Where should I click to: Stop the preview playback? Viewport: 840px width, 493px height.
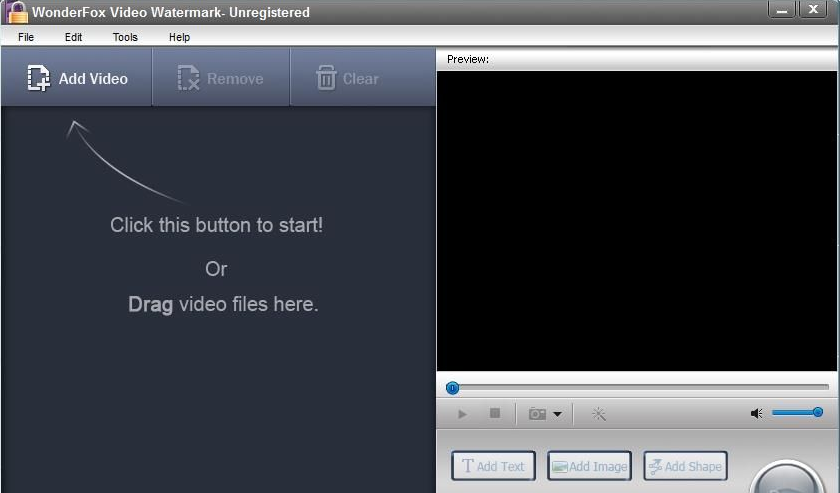(x=495, y=413)
